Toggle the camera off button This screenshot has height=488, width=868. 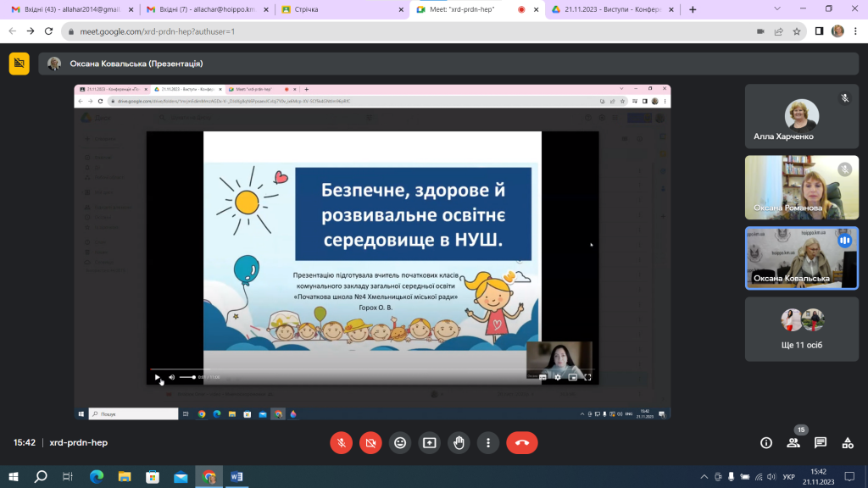click(370, 442)
